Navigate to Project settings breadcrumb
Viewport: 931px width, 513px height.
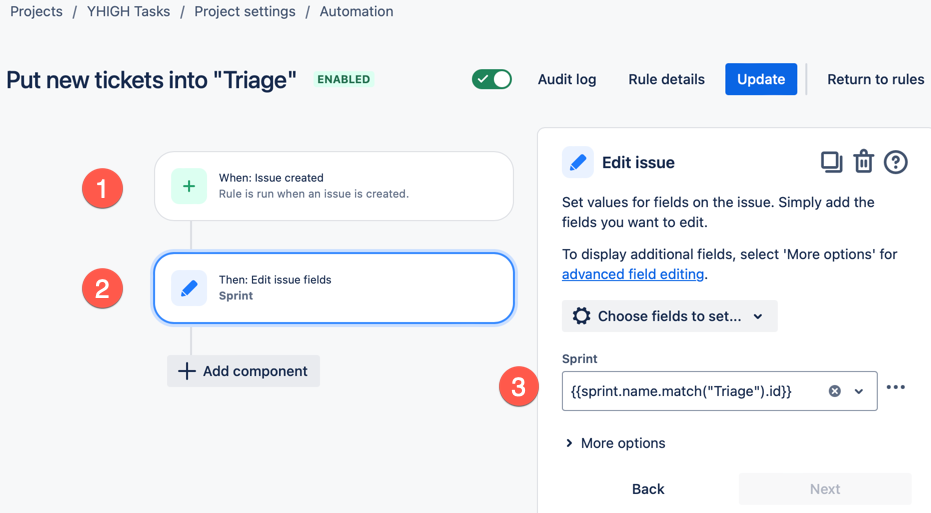(245, 11)
